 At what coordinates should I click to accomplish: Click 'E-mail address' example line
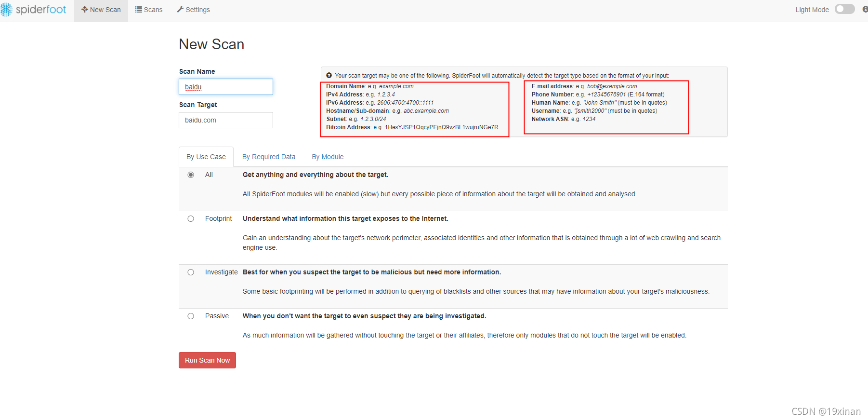click(584, 86)
